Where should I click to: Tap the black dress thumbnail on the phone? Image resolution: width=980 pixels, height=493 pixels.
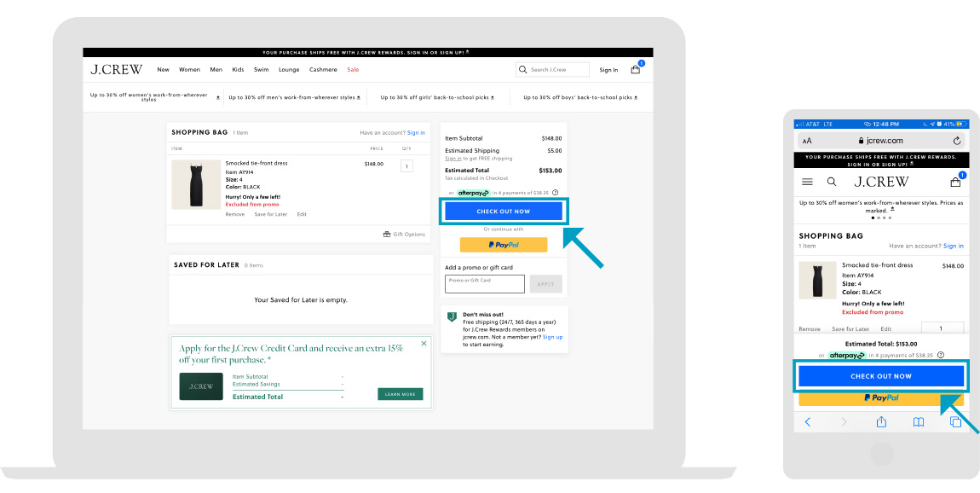(817, 281)
